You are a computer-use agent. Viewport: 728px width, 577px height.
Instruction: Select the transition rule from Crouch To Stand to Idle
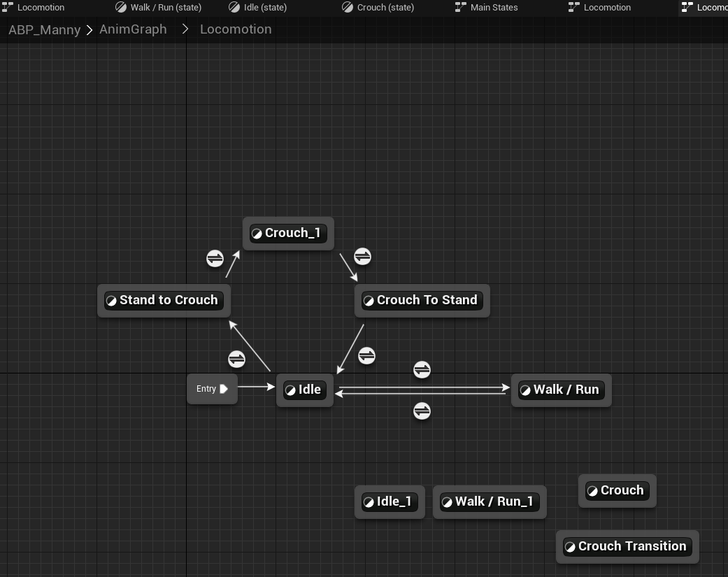(x=366, y=356)
